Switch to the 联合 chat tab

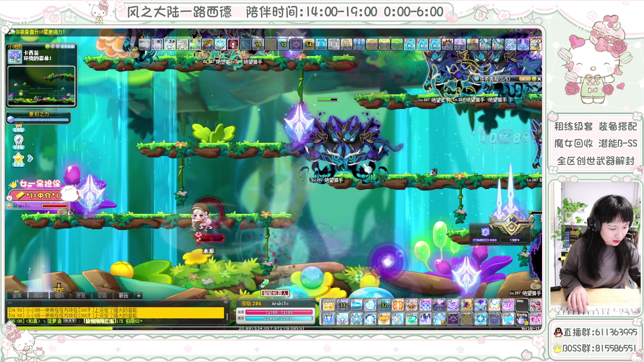point(123,296)
